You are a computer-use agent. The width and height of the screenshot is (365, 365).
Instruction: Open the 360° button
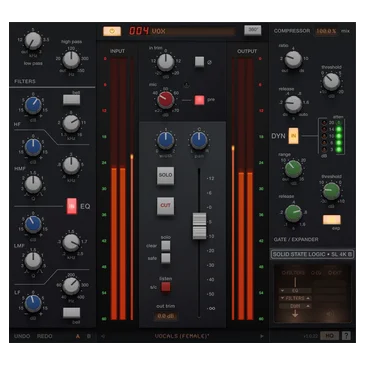click(x=253, y=30)
